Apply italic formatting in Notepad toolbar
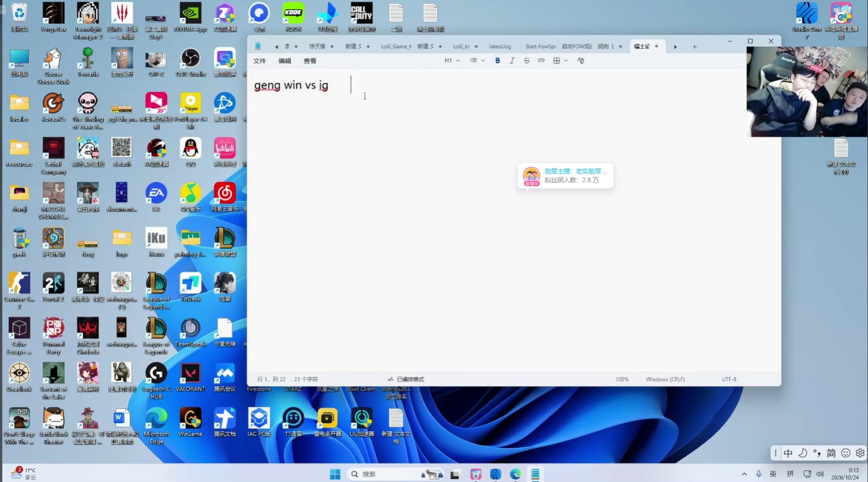Viewport: 868px width, 482px height. [x=512, y=61]
